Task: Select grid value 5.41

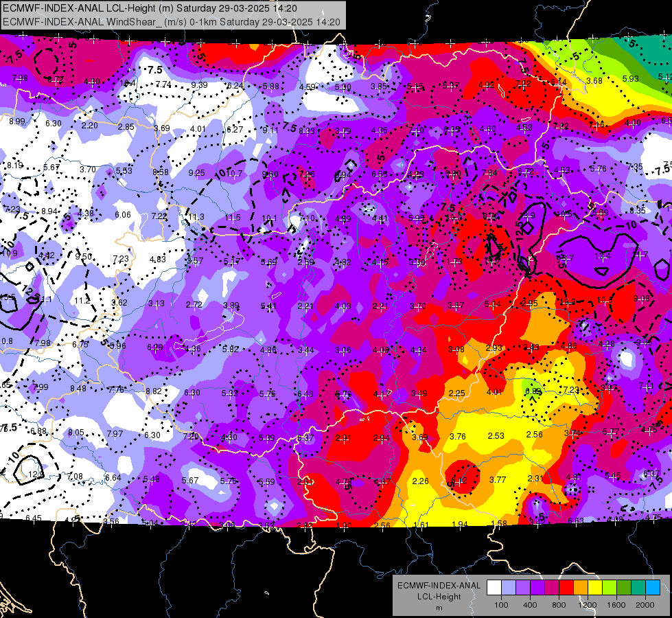Action: coord(268,306)
